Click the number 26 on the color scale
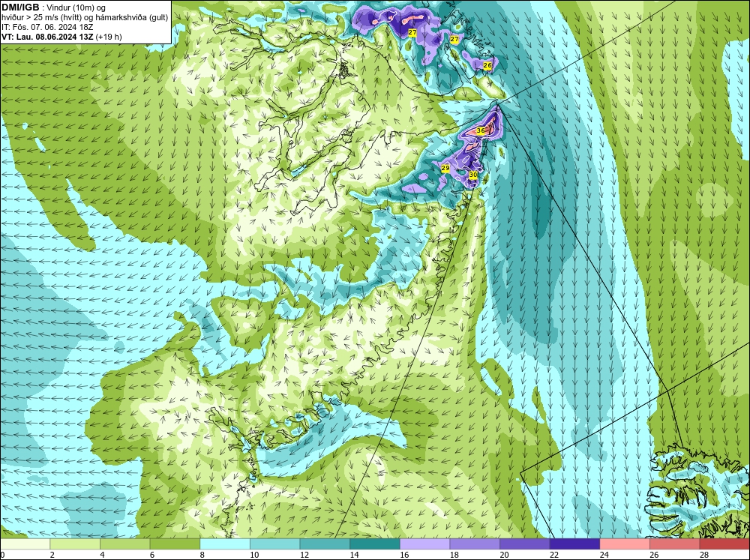This screenshot has width=750, height=560. tap(654, 555)
